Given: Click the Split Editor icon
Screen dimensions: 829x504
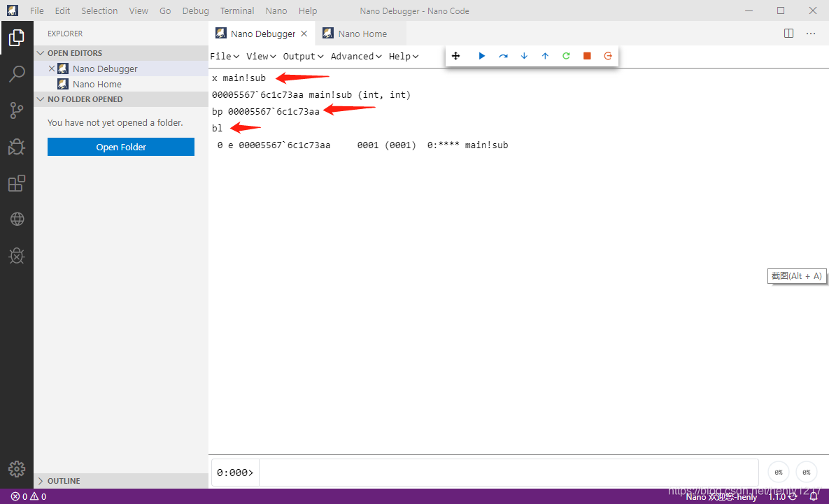Looking at the screenshot, I should tap(789, 34).
